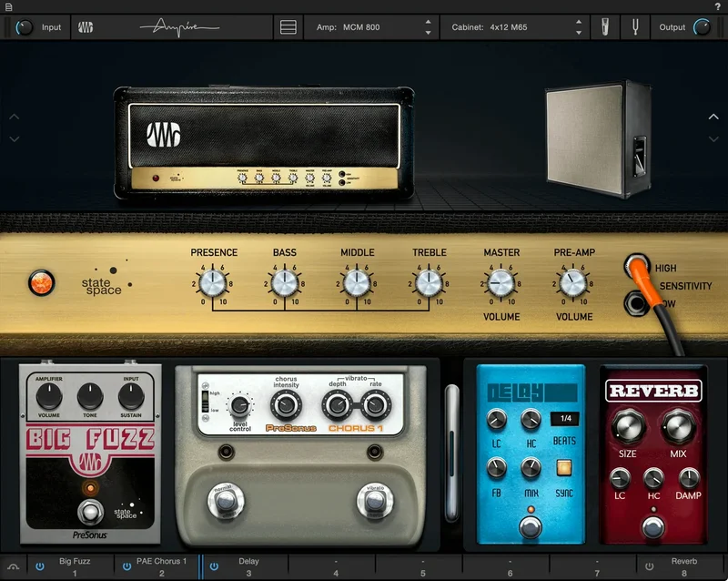Click the PreSonus logo in the toolbar
The width and height of the screenshot is (728, 581).
point(86,27)
